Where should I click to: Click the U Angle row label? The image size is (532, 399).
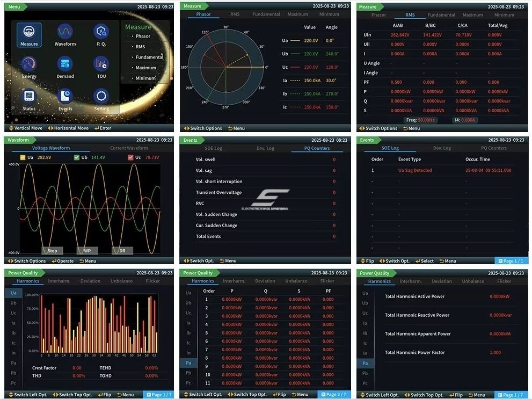coord(372,63)
